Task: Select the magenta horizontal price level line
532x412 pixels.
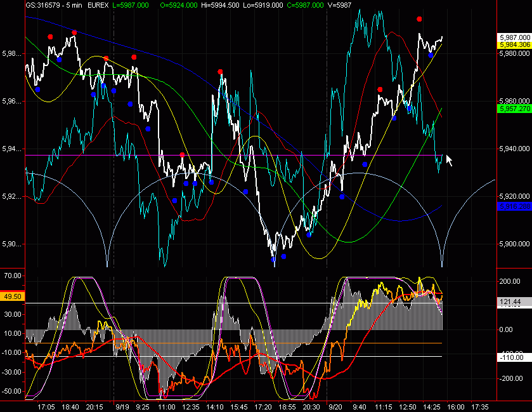Action: 234,156
